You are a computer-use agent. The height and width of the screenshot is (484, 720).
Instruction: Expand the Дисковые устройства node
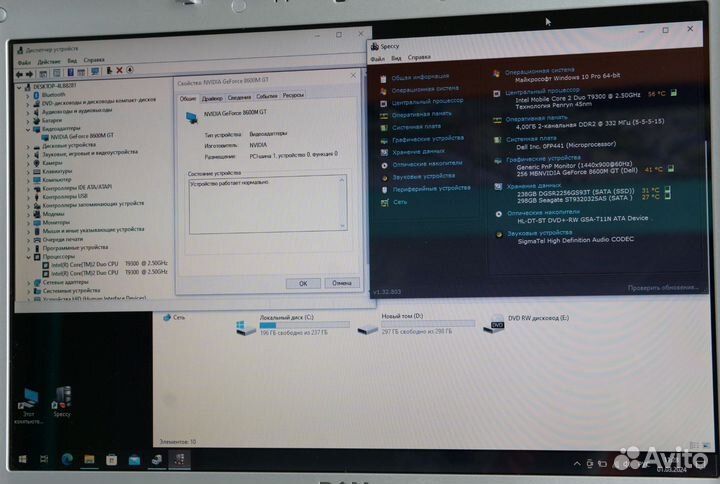pos(28,147)
